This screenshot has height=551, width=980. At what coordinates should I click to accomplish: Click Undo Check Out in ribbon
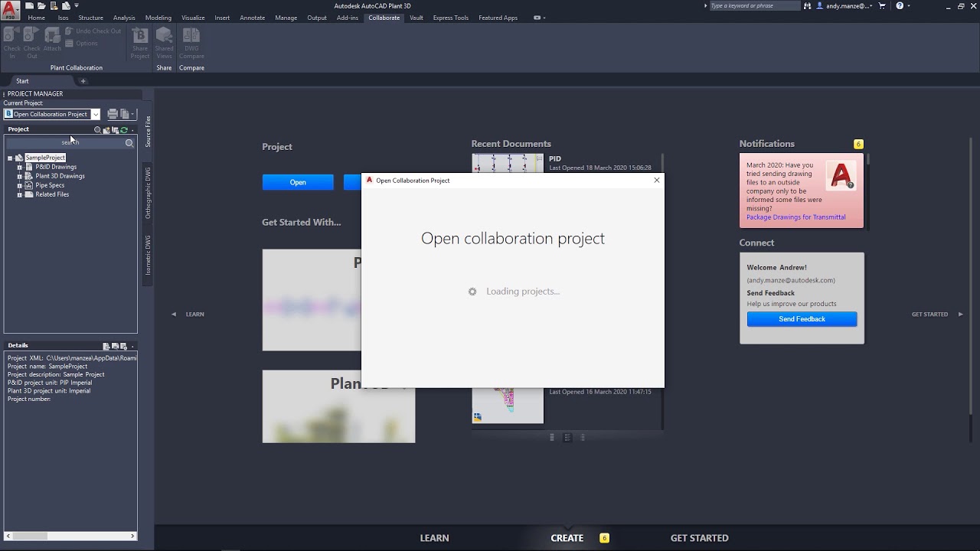(93, 31)
